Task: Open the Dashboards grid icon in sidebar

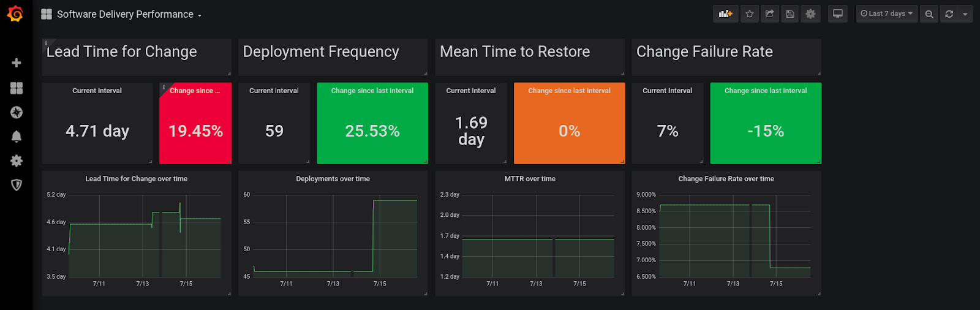Action: click(17, 88)
